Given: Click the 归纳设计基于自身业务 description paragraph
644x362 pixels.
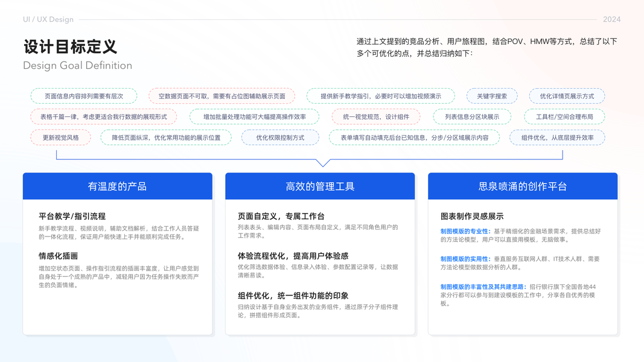Looking at the screenshot, I should coord(318,311).
